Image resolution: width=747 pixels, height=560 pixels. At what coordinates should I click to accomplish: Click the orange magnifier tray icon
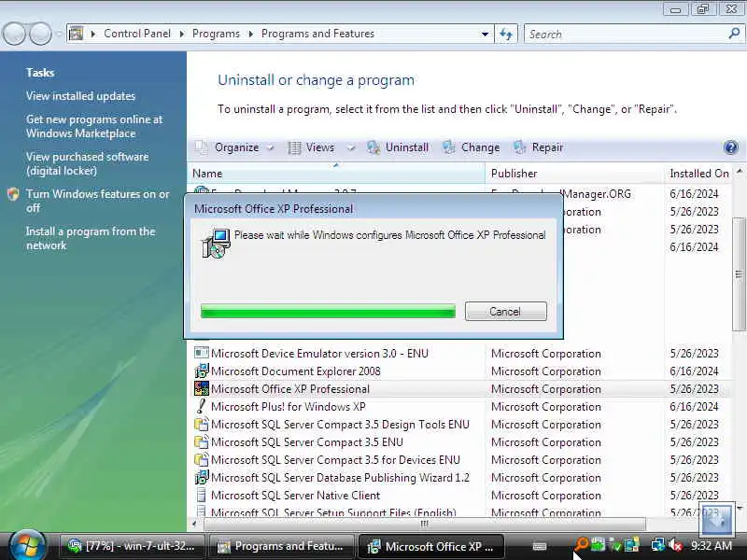pos(581,544)
